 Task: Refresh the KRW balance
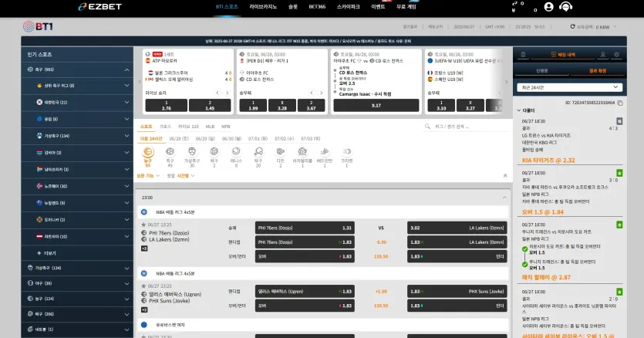point(572,26)
